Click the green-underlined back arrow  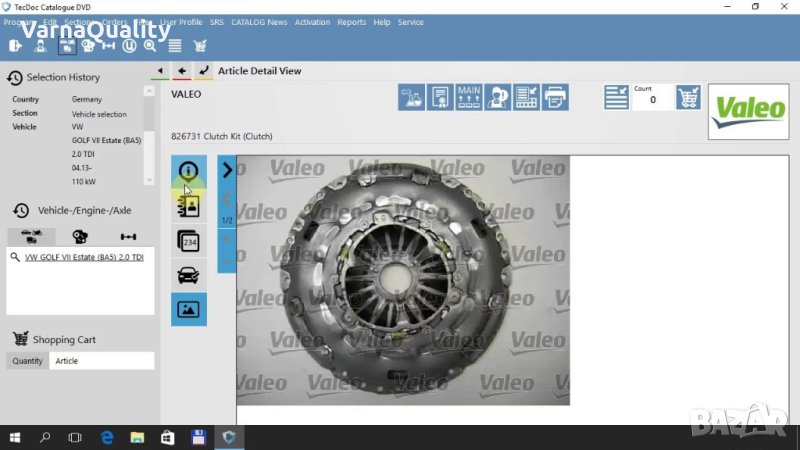(160, 71)
